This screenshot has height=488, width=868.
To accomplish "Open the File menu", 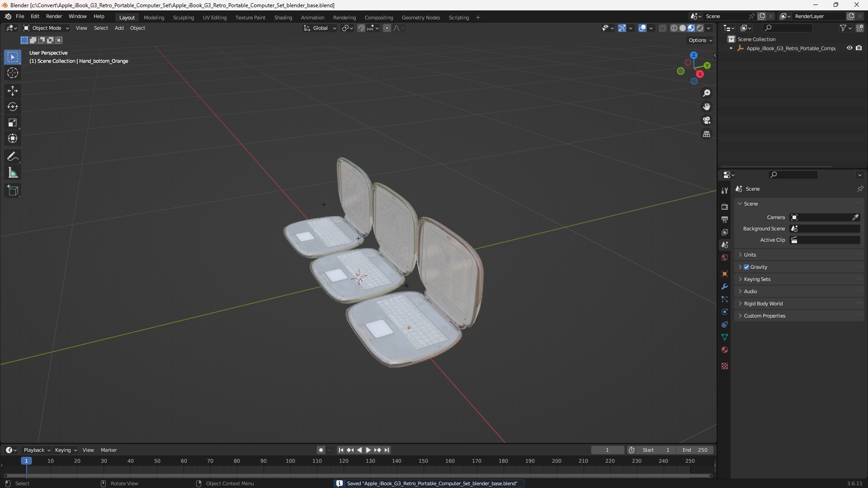I will click(20, 16).
